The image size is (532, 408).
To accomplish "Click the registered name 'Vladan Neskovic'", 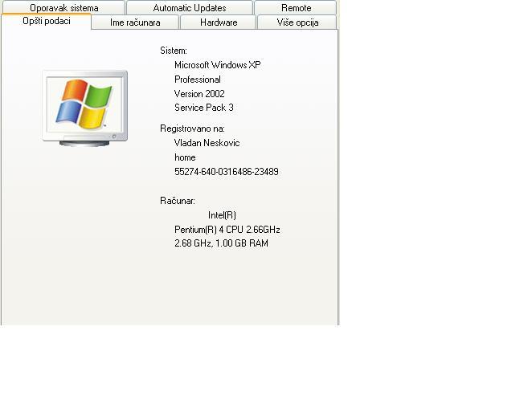I will point(207,143).
